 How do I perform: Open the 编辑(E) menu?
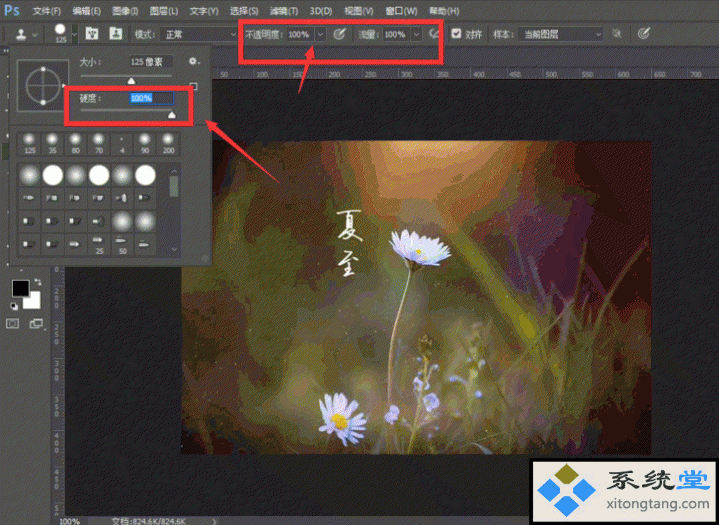tap(87, 11)
